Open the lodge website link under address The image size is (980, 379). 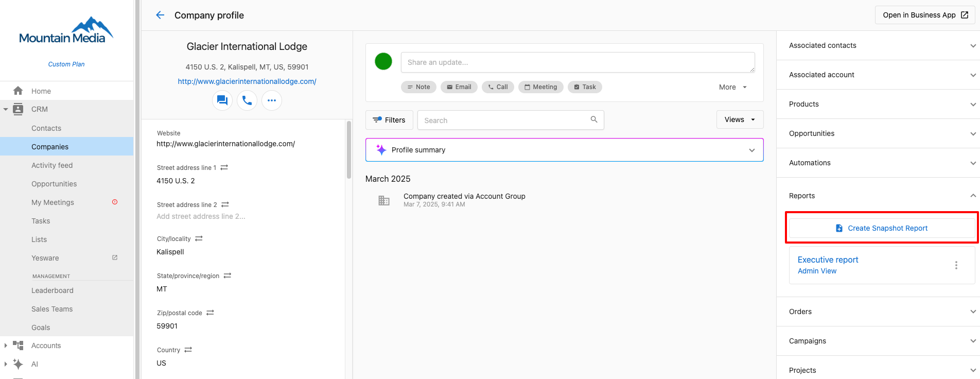click(x=247, y=81)
